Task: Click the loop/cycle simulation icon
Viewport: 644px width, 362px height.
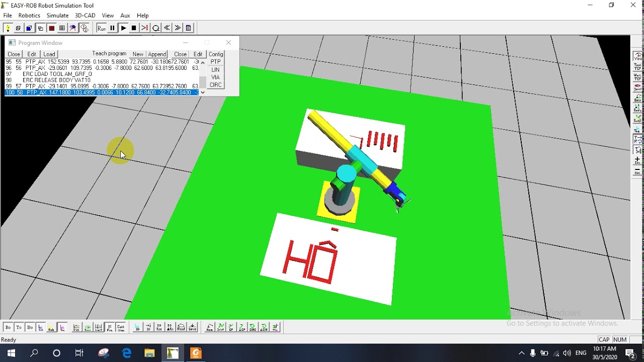Action: 156,28
